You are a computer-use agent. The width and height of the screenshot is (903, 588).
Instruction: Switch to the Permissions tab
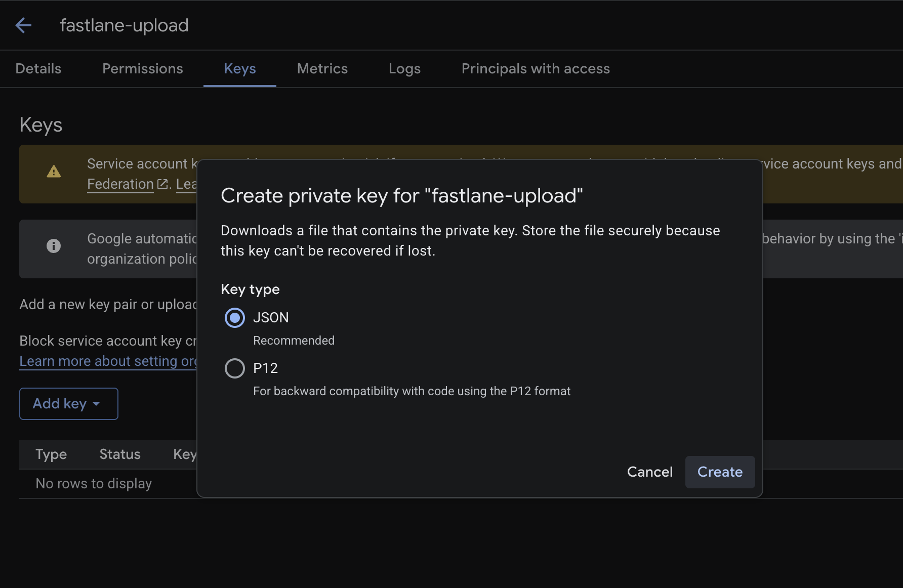coord(143,69)
